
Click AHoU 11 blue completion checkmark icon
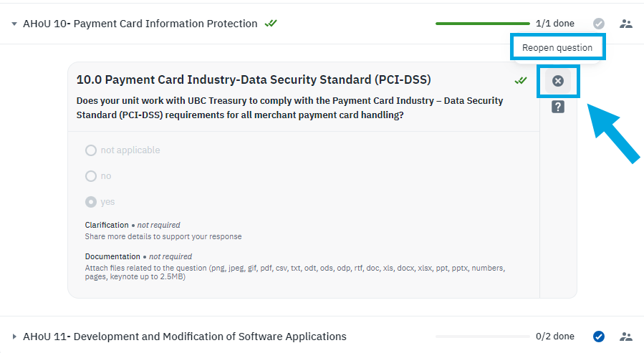tap(599, 337)
